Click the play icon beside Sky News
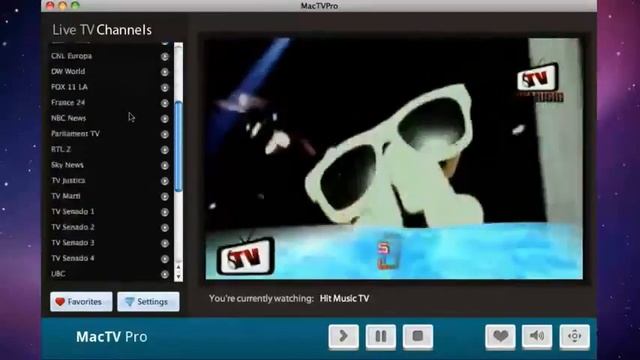The image size is (640, 360). pos(164,165)
